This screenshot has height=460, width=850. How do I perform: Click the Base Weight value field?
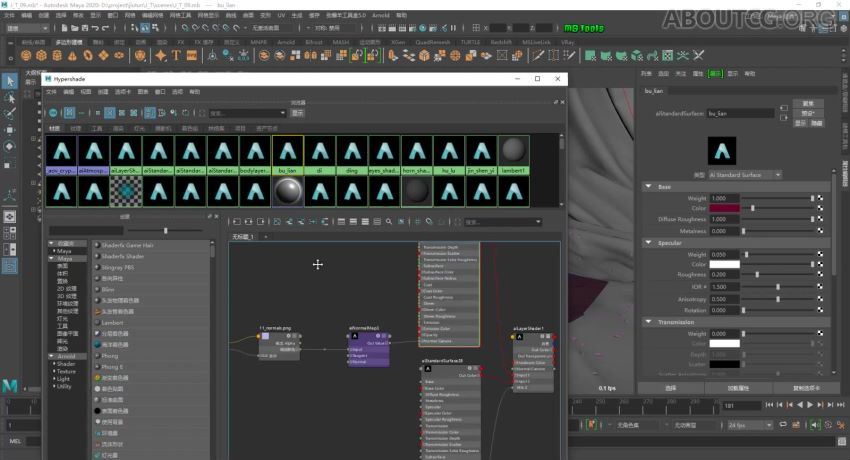pyautogui.click(x=725, y=198)
